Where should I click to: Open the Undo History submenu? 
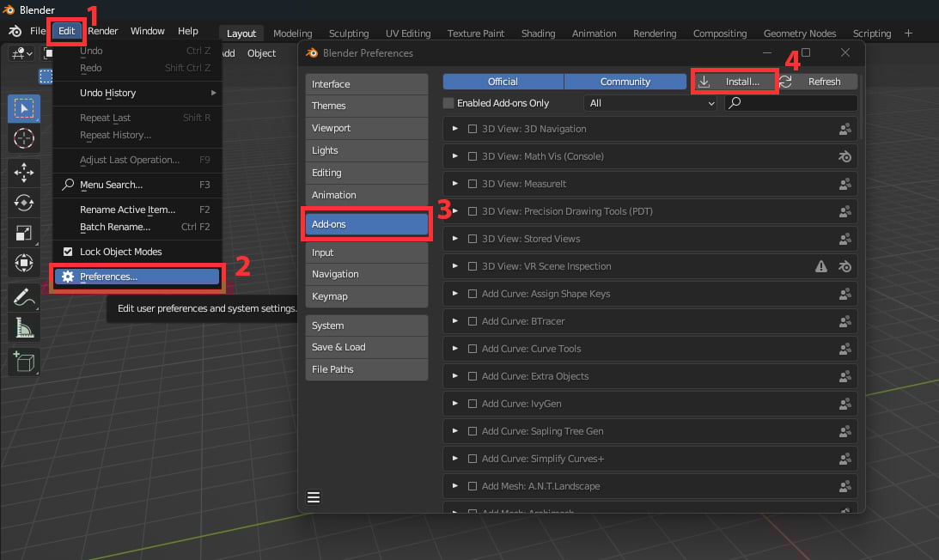click(137, 93)
